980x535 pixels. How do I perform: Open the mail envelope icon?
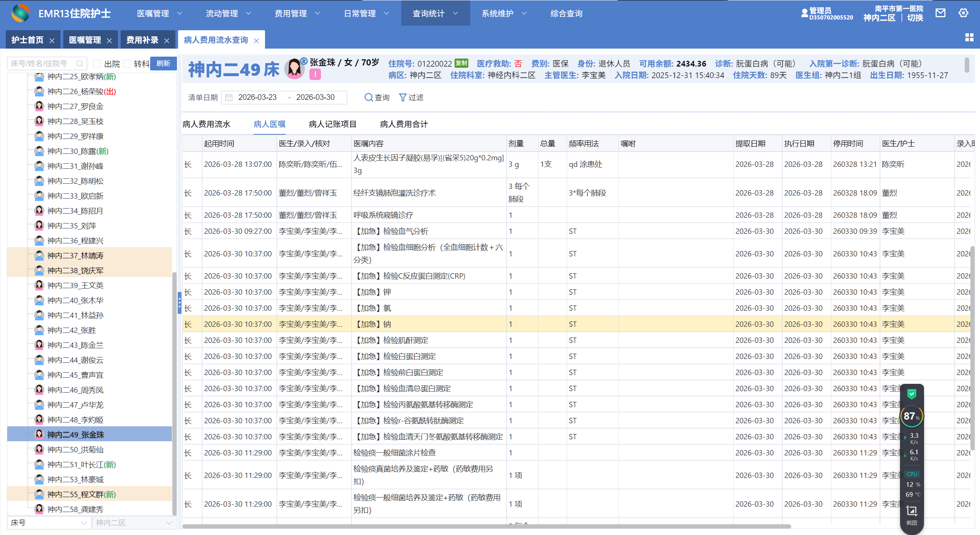point(940,13)
